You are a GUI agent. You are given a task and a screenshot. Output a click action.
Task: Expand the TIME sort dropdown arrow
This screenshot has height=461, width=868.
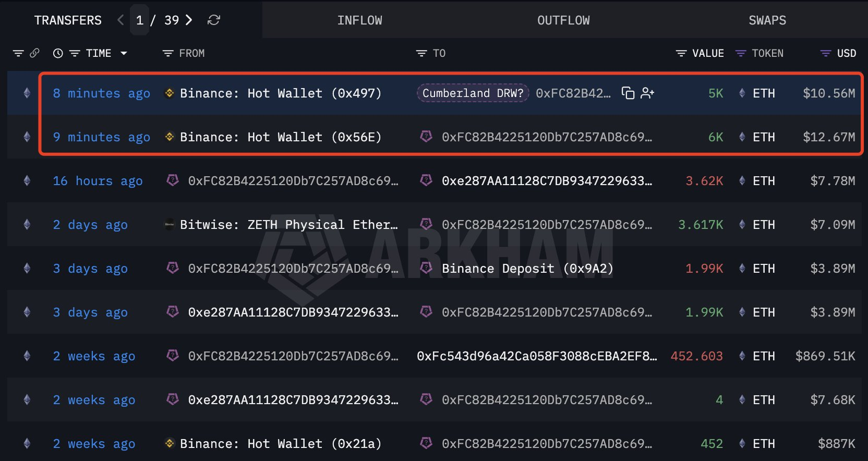pos(124,53)
